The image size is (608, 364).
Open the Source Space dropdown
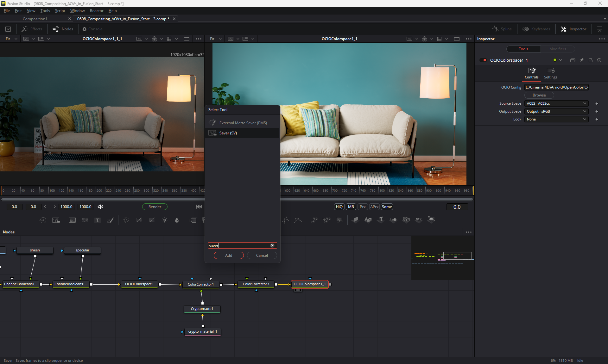556,103
